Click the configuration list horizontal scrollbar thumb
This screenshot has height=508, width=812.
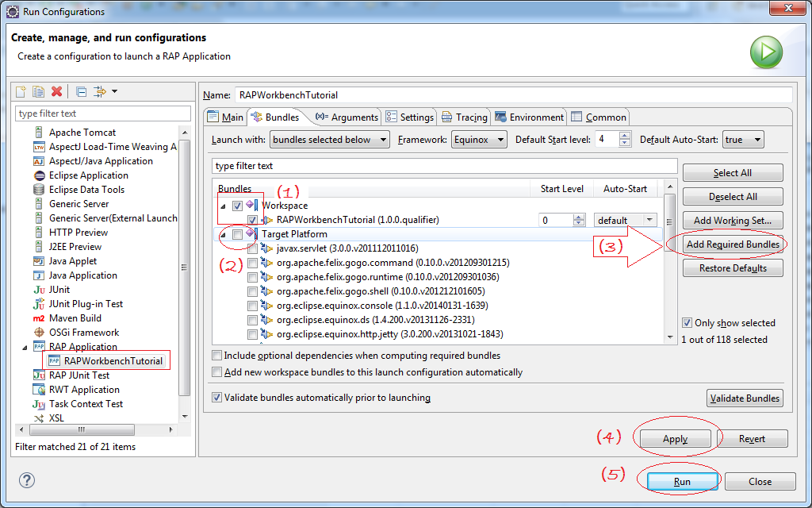click(82, 429)
